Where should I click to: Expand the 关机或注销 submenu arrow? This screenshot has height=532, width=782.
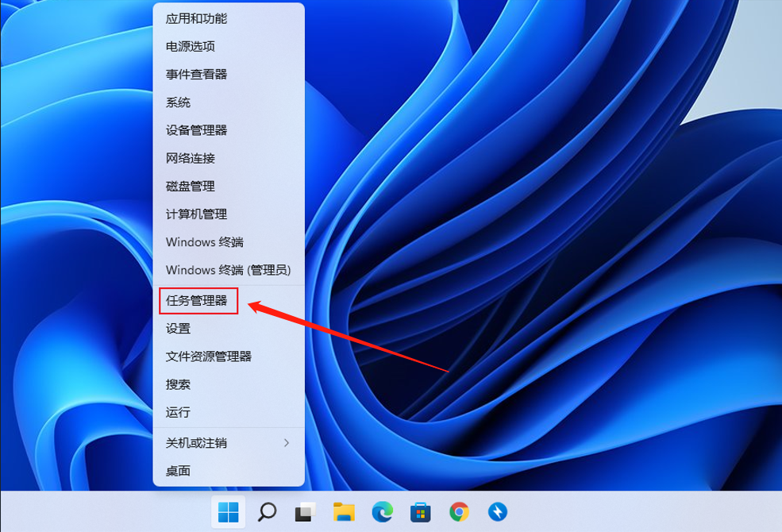[287, 442]
